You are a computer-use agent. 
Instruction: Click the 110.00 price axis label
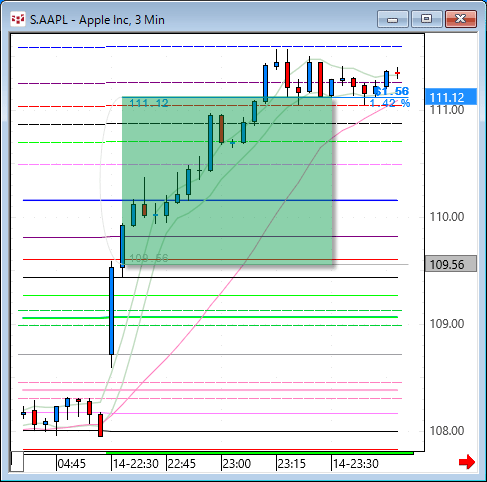(x=447, y=217)
